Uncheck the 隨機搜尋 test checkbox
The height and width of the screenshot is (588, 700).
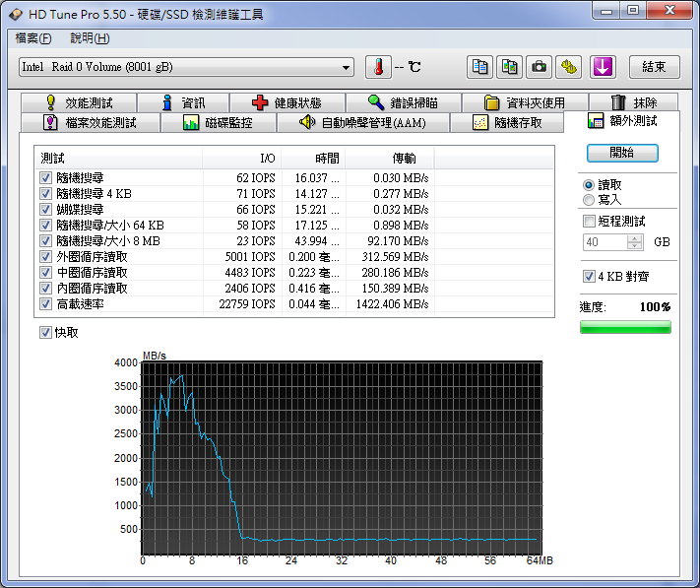pyautogui.click(x=45, y=178)
